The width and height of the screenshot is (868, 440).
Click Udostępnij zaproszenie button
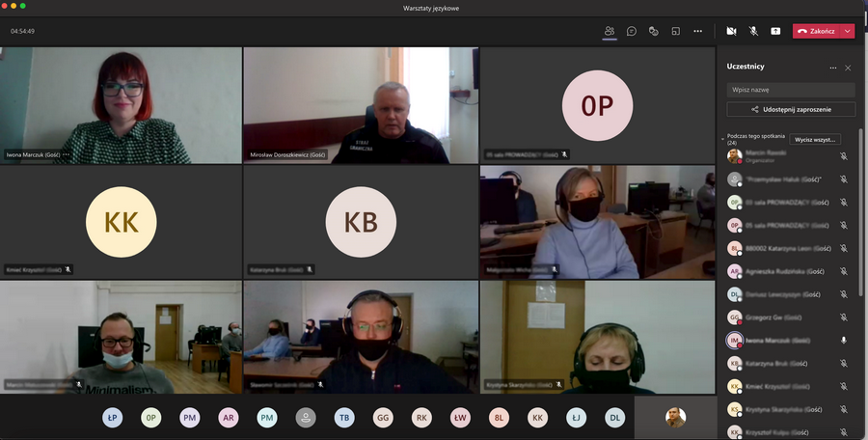pos(791,110)
